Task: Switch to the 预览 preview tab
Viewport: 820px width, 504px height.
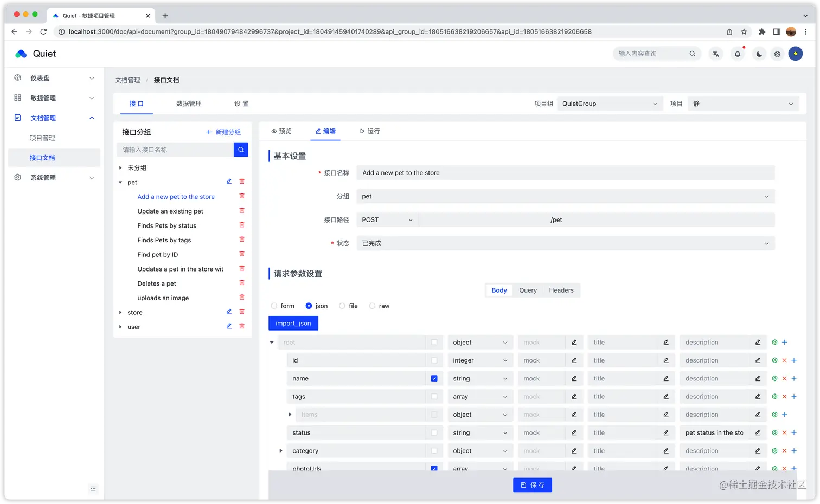Action: [x=281, y=131]
